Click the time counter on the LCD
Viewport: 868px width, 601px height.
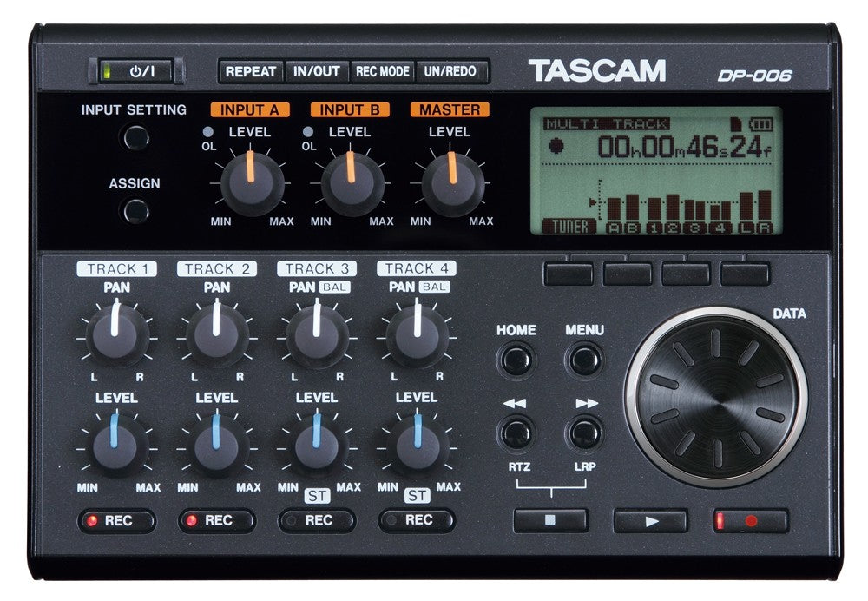(685, 148)
